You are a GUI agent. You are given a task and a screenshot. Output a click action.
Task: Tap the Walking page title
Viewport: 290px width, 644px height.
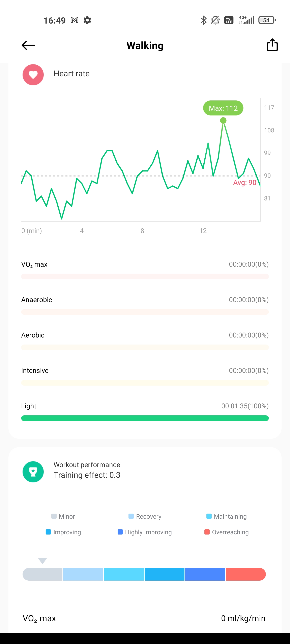(145, 45)
